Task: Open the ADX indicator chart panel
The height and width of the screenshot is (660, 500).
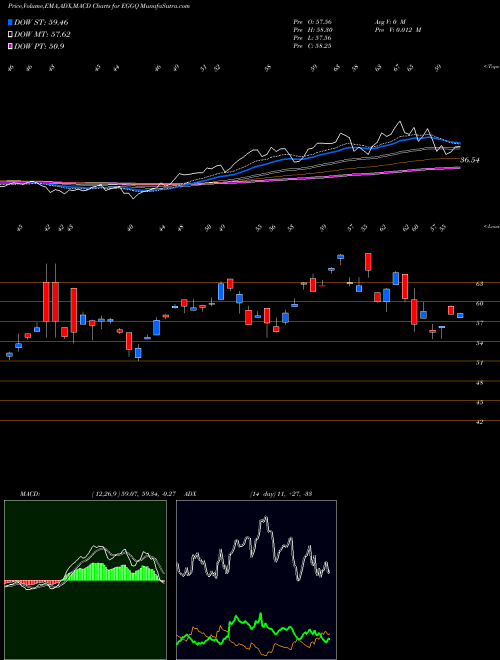Action: pos(256,580)
